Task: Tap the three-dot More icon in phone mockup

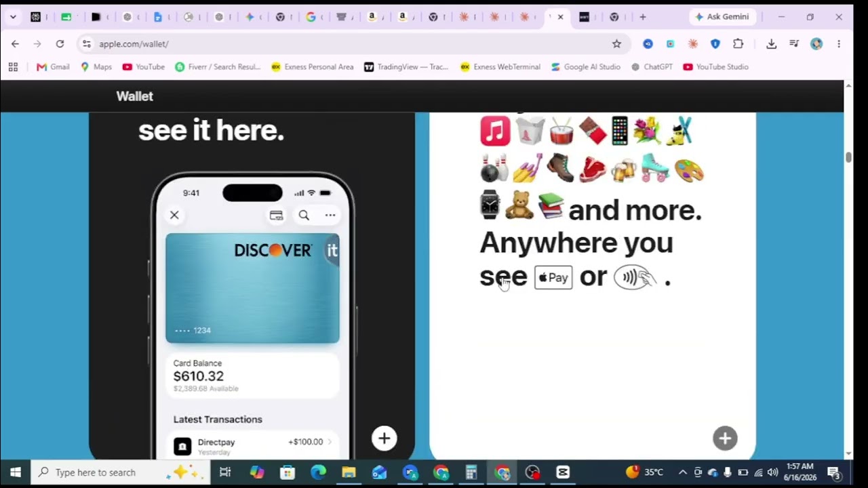Action: pyautogui.click(x=330, y=215)
